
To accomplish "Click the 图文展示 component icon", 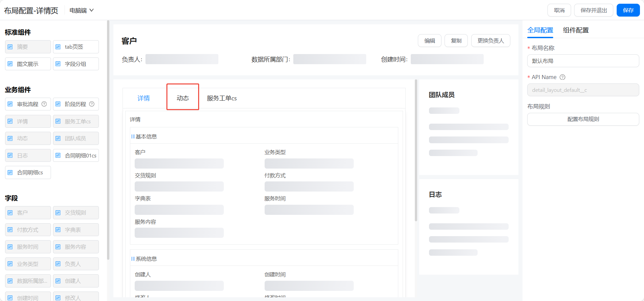I will tap(10, 64).
